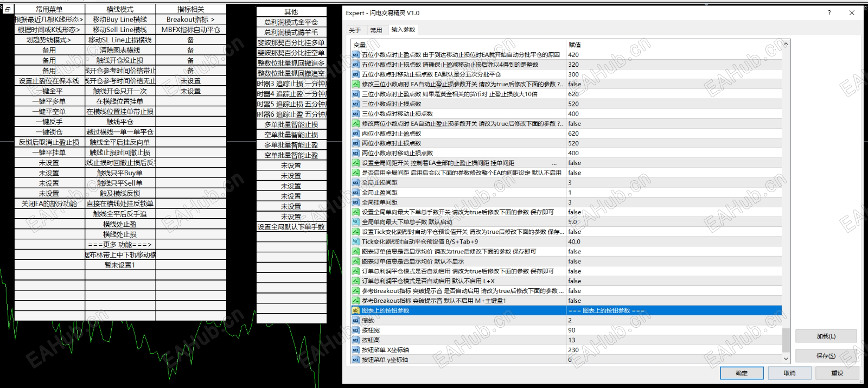Click the 一键锁仓 chart button
868x388 pixels.
(49, 132)
